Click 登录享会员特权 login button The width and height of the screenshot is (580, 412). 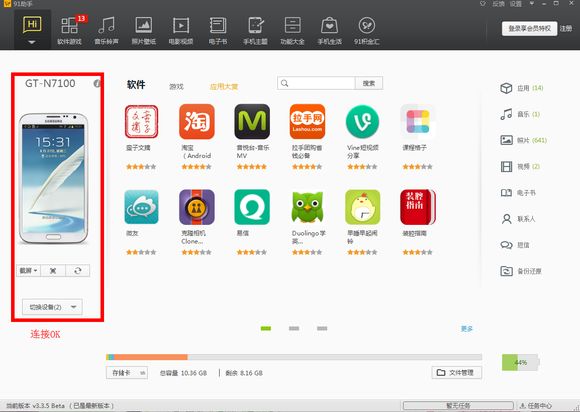(x=529, y=28)
